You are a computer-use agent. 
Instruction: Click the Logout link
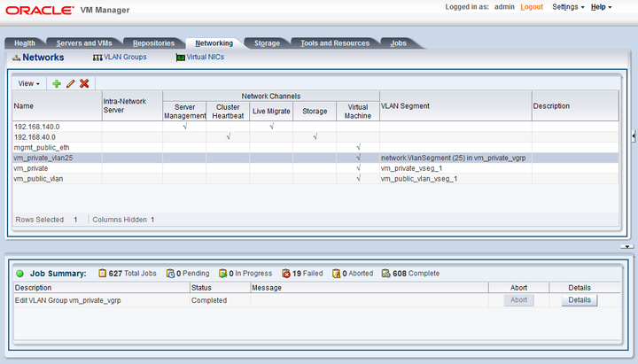[532, 7]
